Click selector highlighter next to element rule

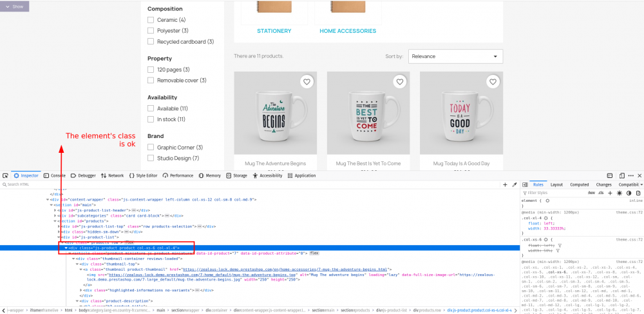(547, 201)
